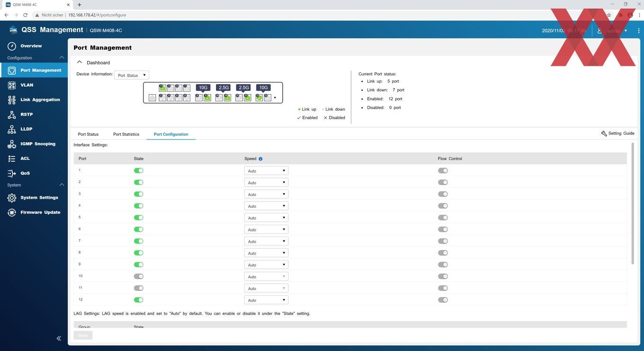Open the admin user dropdown

(613, 31)
